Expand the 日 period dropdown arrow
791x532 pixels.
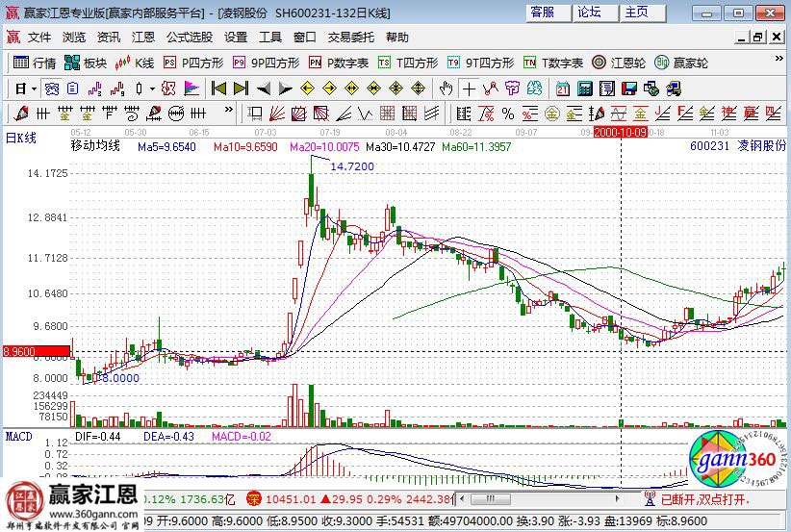tap(34, 89)
